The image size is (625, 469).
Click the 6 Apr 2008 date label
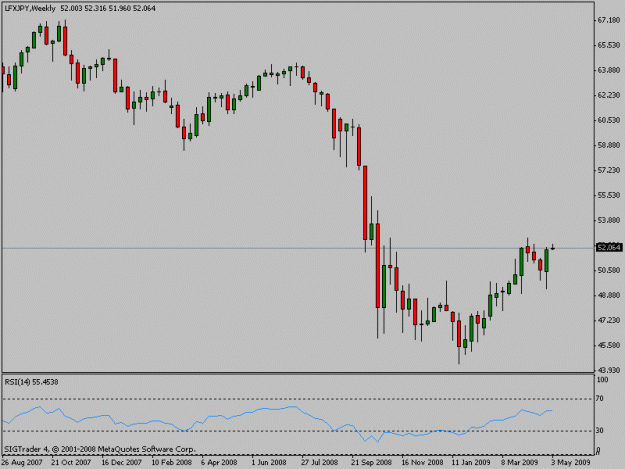pyautogui.click(x=219, y=463)
